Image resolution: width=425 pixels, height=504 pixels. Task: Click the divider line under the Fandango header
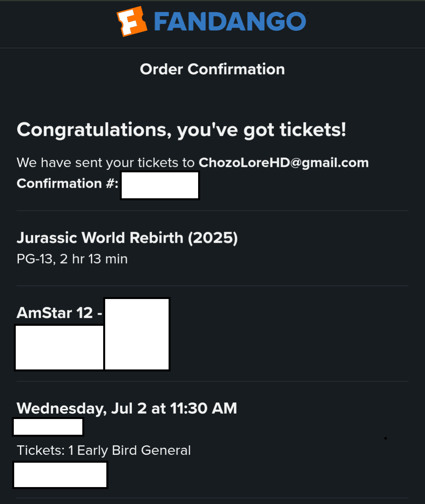click(212, 48)
